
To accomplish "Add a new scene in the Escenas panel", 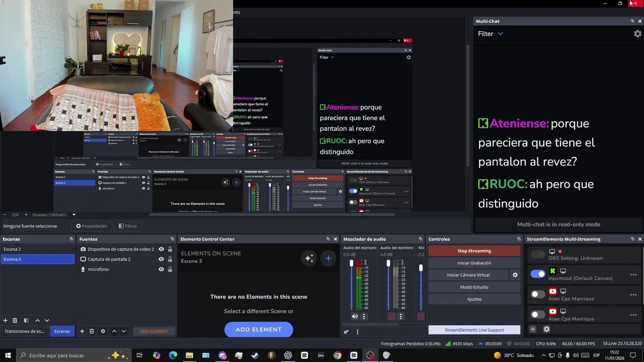I will (5, 320).
